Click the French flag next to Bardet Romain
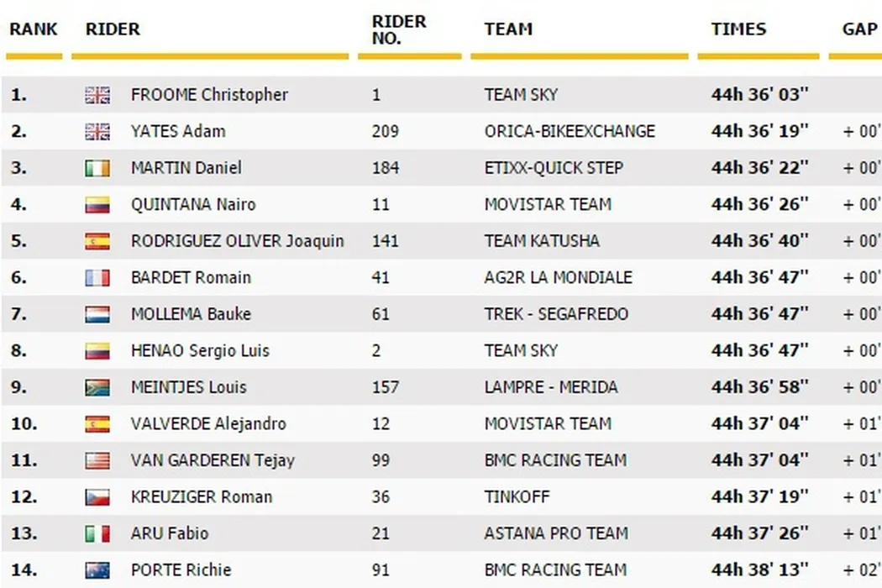 coord(97,278)
